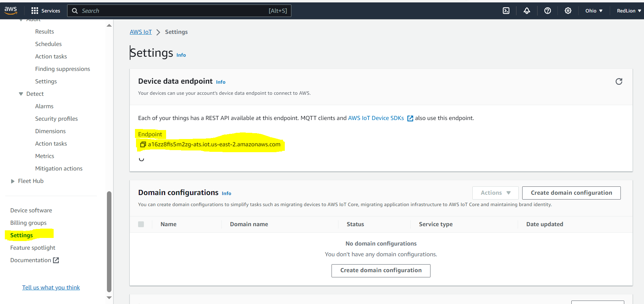Click the AWS logo home icon
Screen dimensions: 644x304
coord(11,10)
